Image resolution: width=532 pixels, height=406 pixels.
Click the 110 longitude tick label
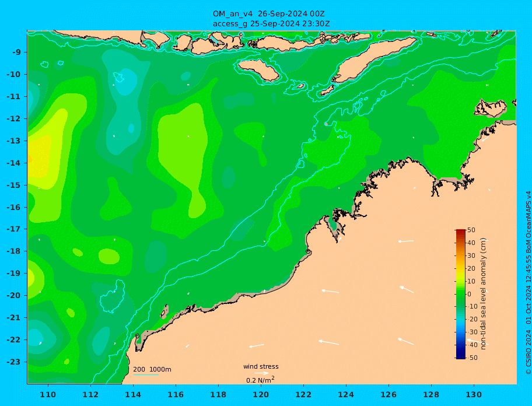pos(48,394)
